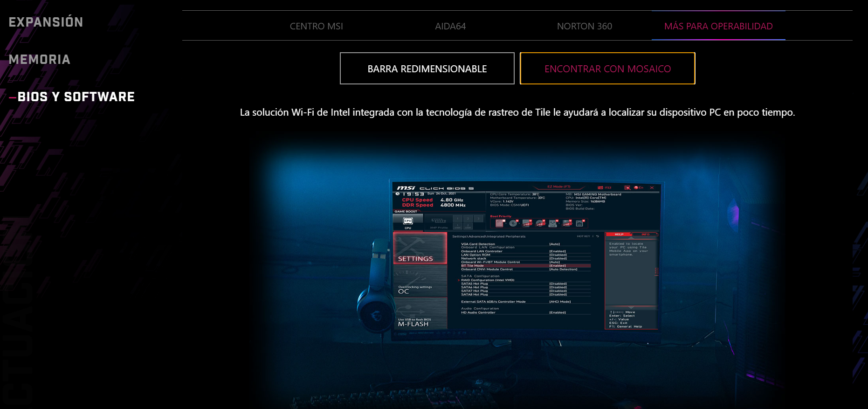This screenshot has height=409, width=868.
Task: Select the MÁS PARA OPERABILIDAD tab
Action: [718, 26]
